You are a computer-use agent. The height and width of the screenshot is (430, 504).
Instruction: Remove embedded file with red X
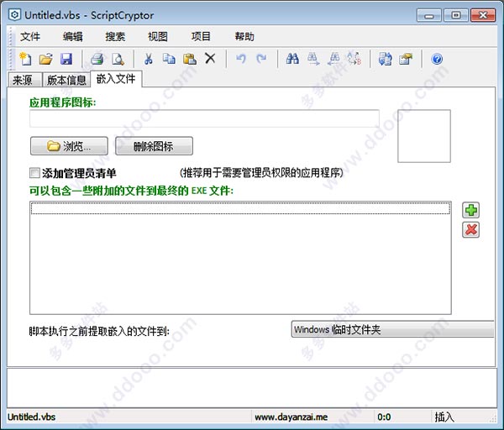click(471, 230)
